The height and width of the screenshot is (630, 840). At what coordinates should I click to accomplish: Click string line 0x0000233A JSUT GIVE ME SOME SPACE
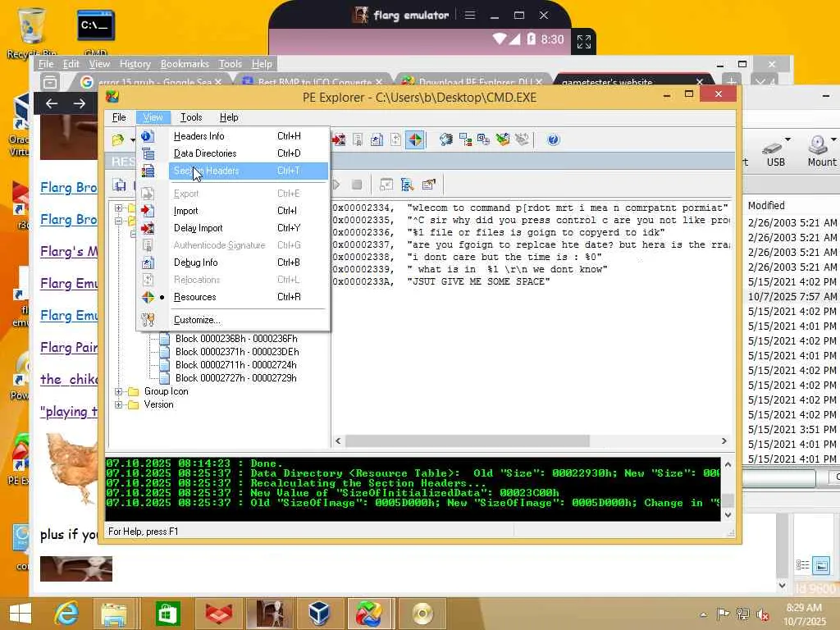[441, 282]
